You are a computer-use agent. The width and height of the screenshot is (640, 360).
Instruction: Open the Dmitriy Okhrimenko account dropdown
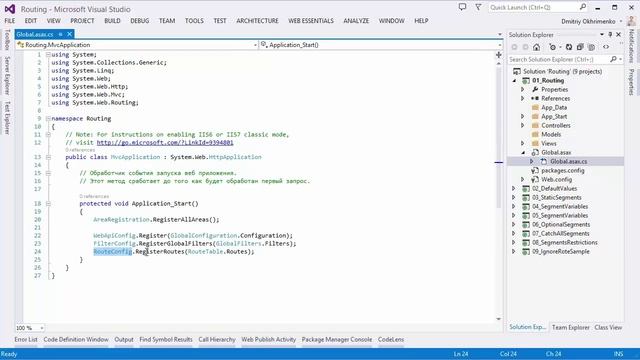[621, 21]
